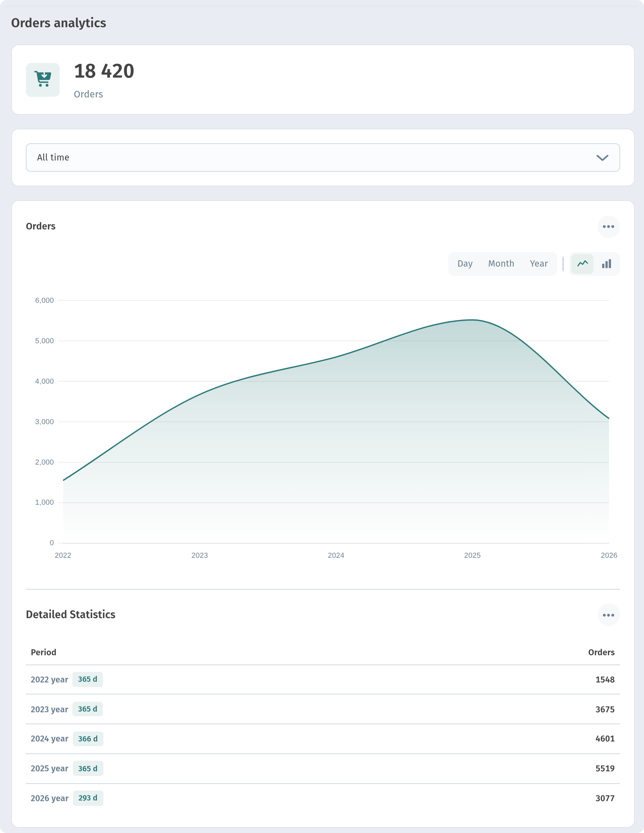Click the 3077 orders value
Screen dimensions: 644x833
tap(605, 798)
